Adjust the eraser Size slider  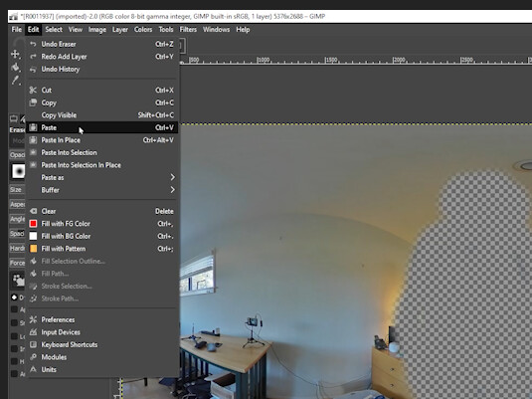click(17, 189)
